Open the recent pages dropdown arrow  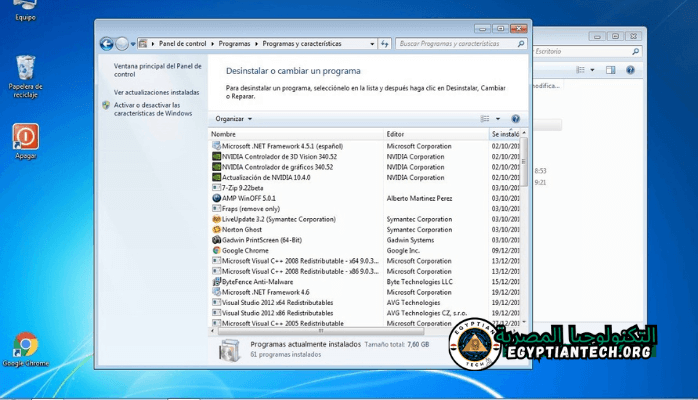point(133,44)
